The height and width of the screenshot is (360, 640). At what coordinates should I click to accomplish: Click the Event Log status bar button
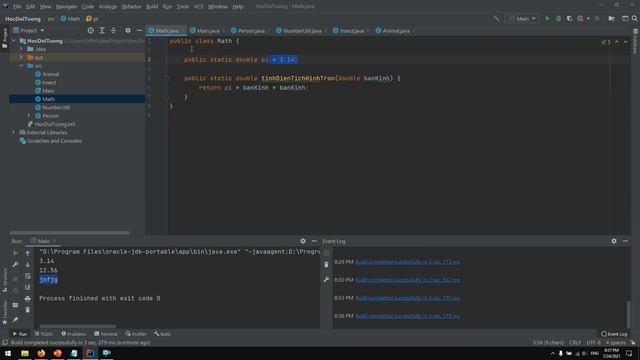click(614, 334)
